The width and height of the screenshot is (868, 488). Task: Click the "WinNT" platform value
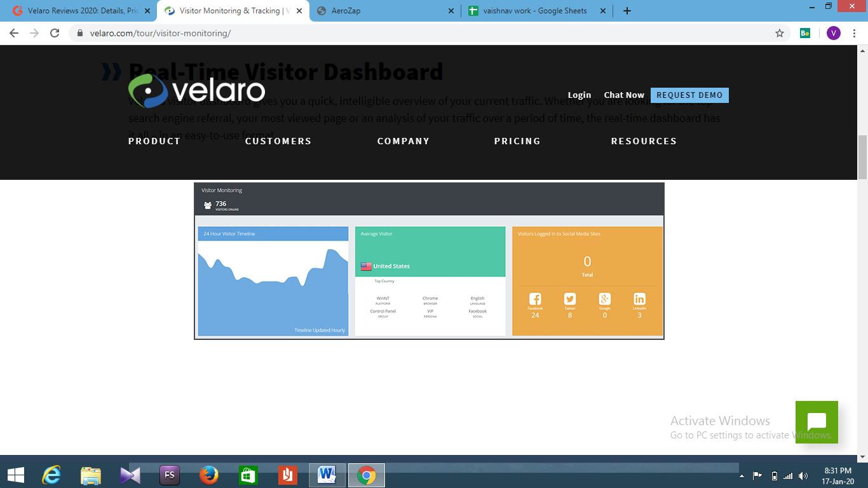(383, 298)
